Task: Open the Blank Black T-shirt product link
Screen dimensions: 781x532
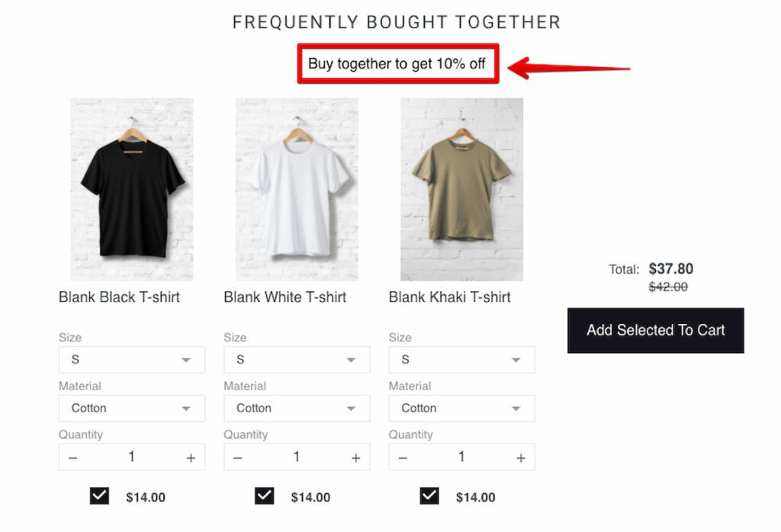Action: coord(119,297)
